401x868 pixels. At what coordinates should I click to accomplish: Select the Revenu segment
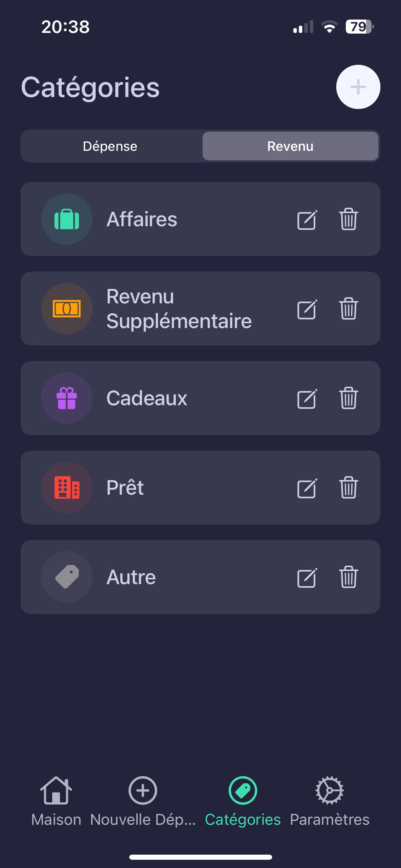(x=290, y=146)
